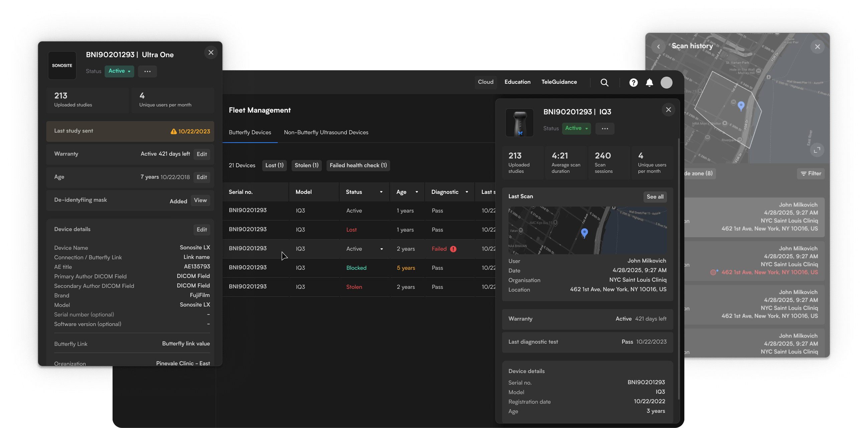Select the row with Blocked status
Screen dimensions: 868x428
click(359, 268)
